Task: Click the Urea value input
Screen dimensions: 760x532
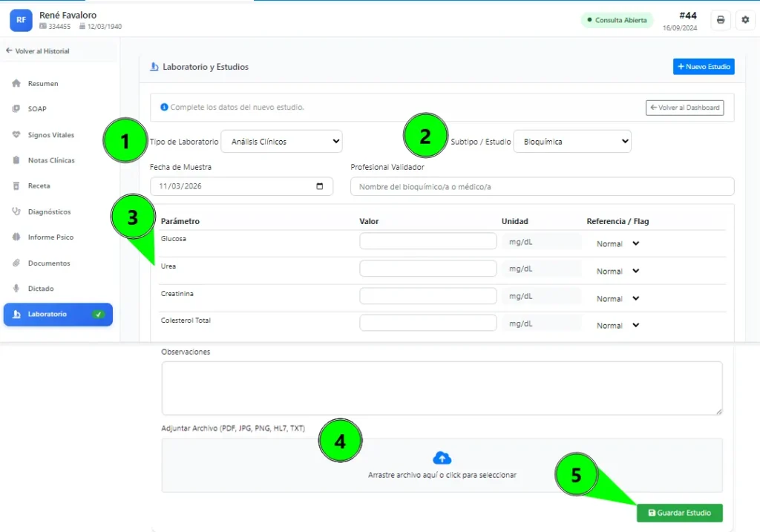Action: [x=428, y=269]
